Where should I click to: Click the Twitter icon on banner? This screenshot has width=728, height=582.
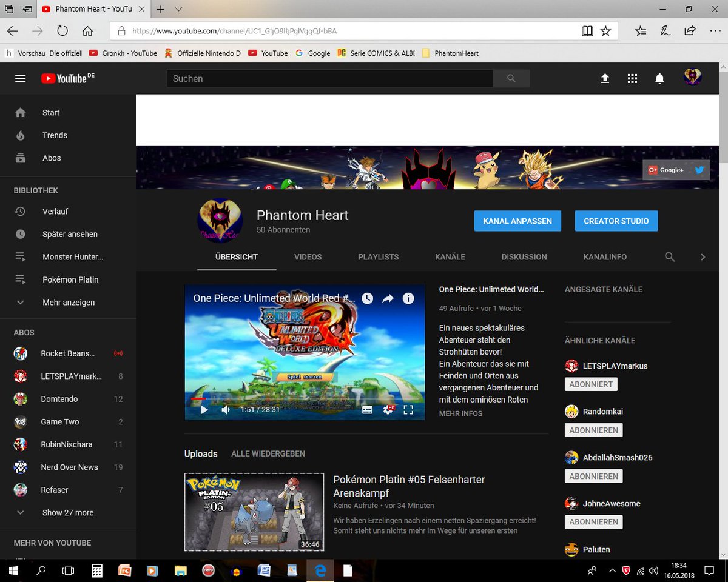click(699, 170)
